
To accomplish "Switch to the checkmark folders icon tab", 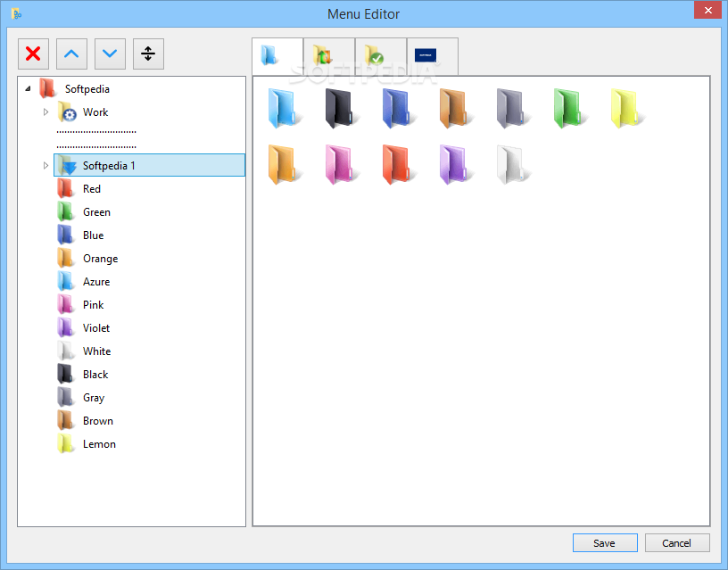I will 381,56.
